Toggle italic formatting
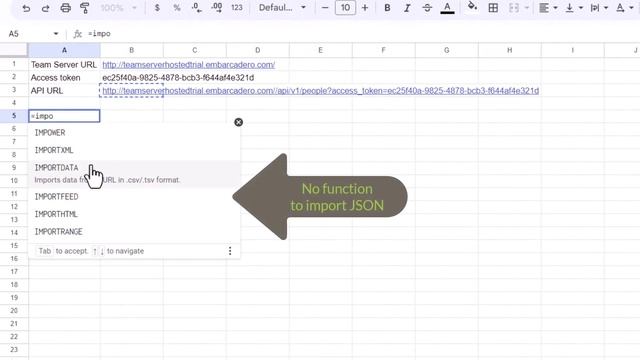640x360 pixels. point(407,8)
